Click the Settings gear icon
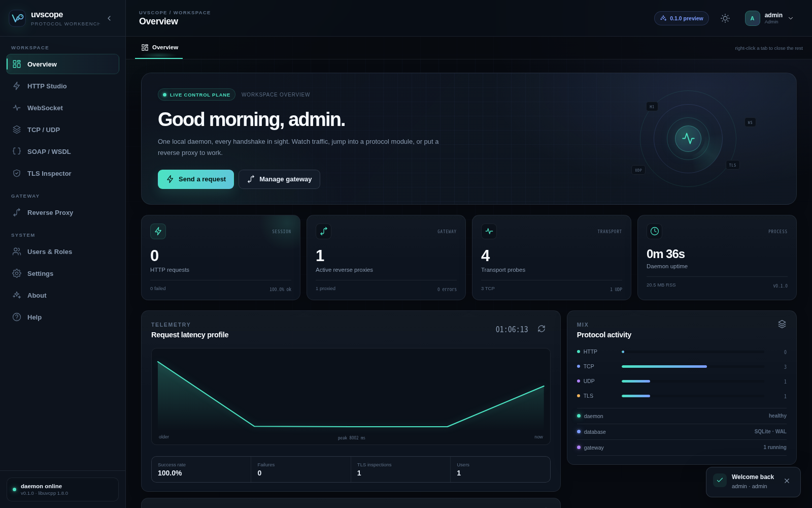Viewport: 812px width, 508px height. (x=17, y=273)
